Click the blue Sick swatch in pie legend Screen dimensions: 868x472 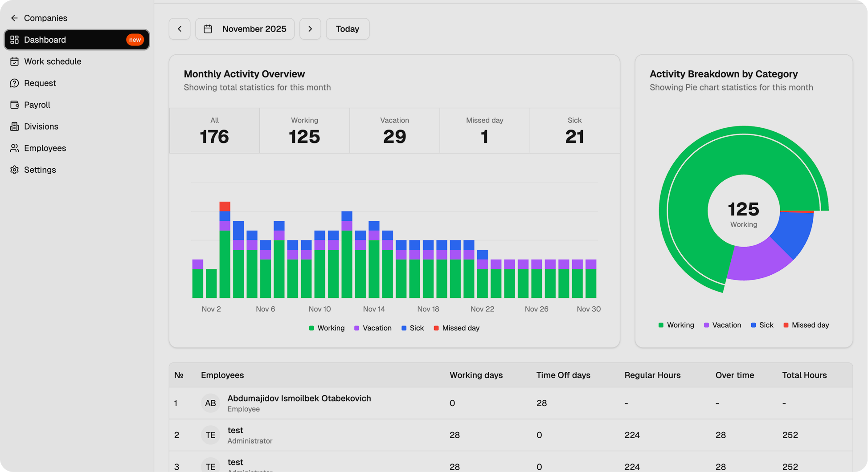pos(753,326)
